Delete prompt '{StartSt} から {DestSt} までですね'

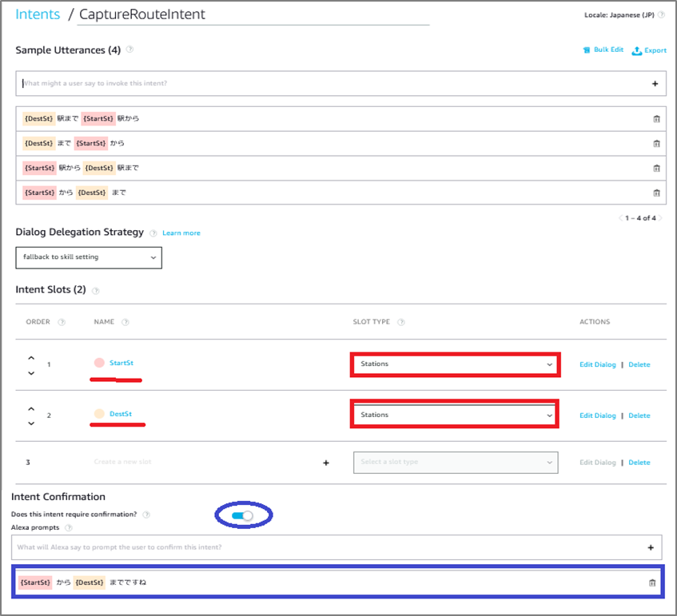[x=652, y=582]
